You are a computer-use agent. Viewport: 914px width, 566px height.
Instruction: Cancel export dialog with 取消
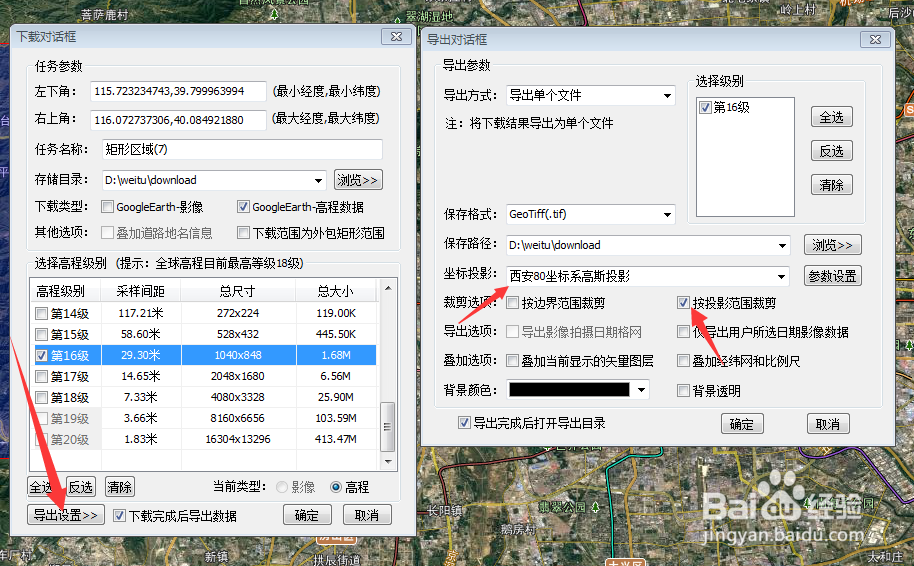pyautogui.click(x=828, y=424)
